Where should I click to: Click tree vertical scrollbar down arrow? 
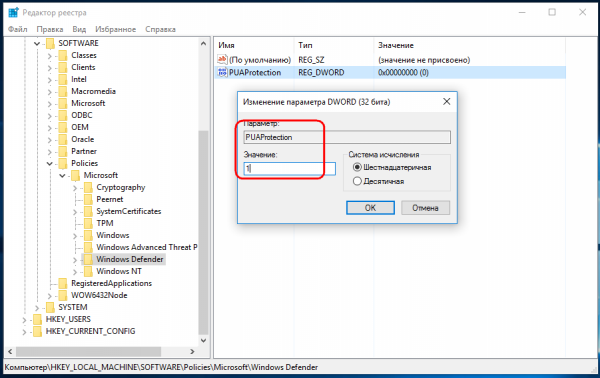tap(204, 341)
